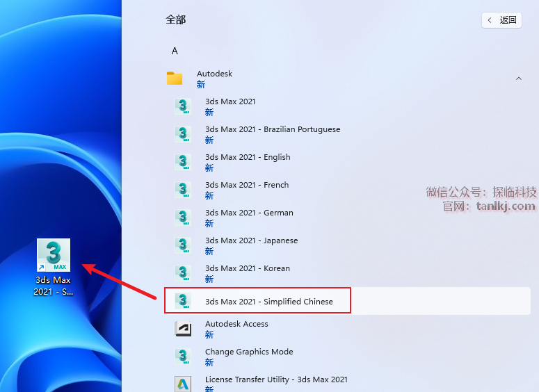Screen dimensions: 539x392
Task: Open 3ds Max 2021 - Japanese entry
Action: point(347,245)
